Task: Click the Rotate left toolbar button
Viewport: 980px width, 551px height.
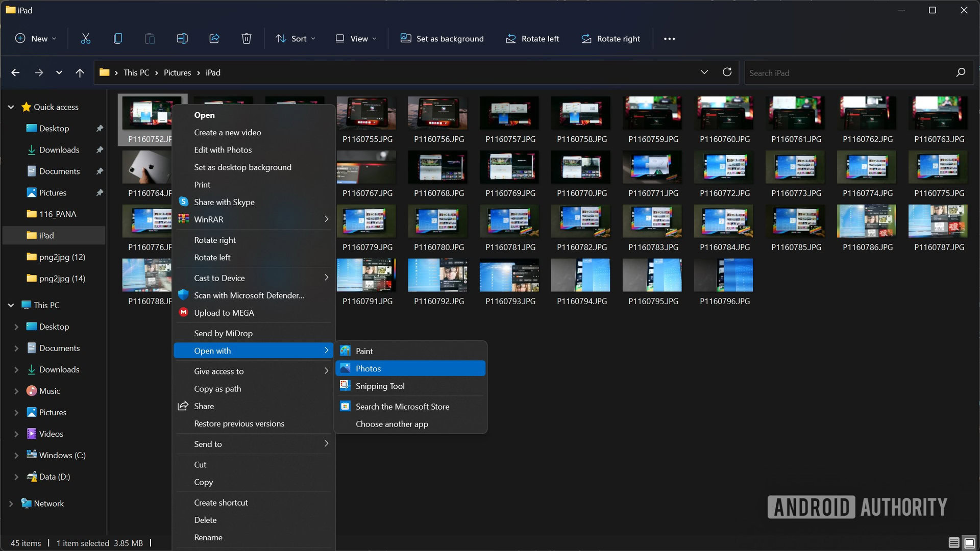Action: 532,38
